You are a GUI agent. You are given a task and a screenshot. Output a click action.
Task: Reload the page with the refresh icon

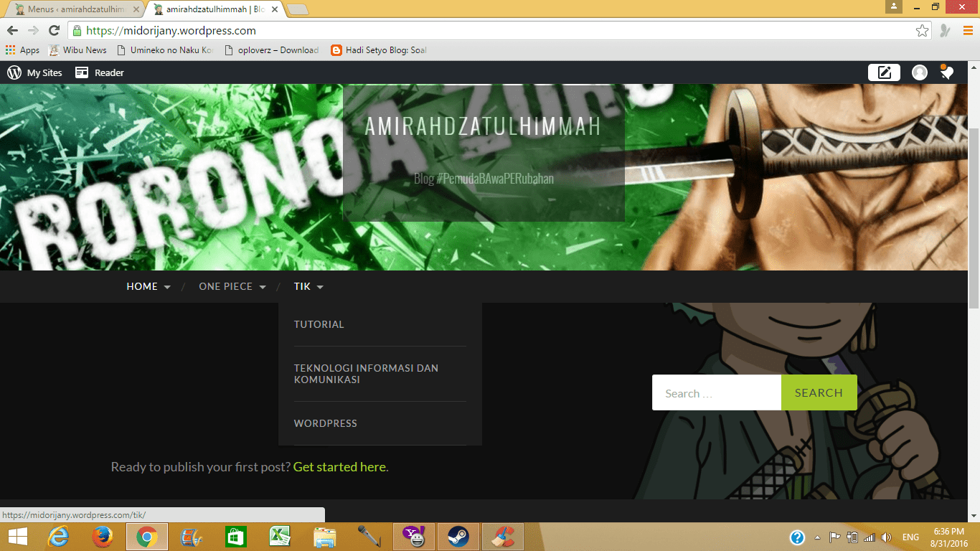54,31
